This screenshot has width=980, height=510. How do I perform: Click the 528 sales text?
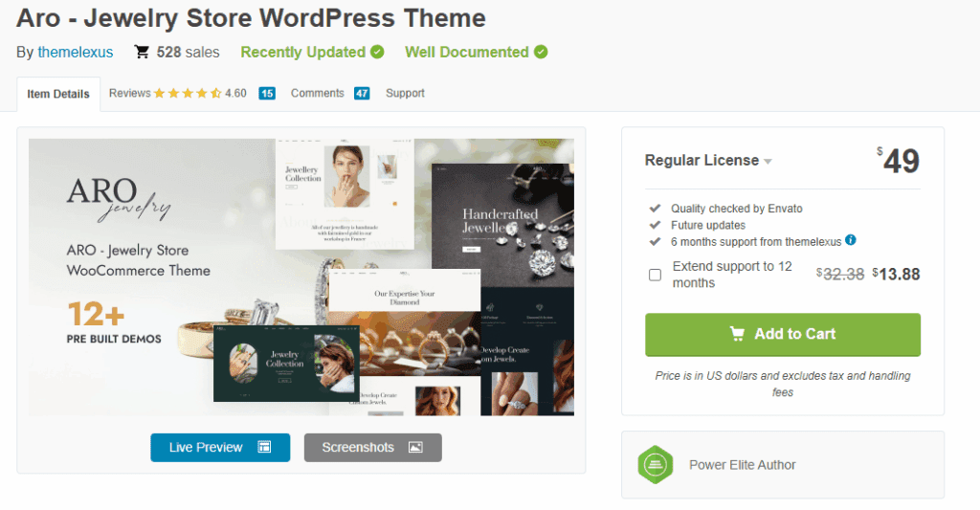189,52
